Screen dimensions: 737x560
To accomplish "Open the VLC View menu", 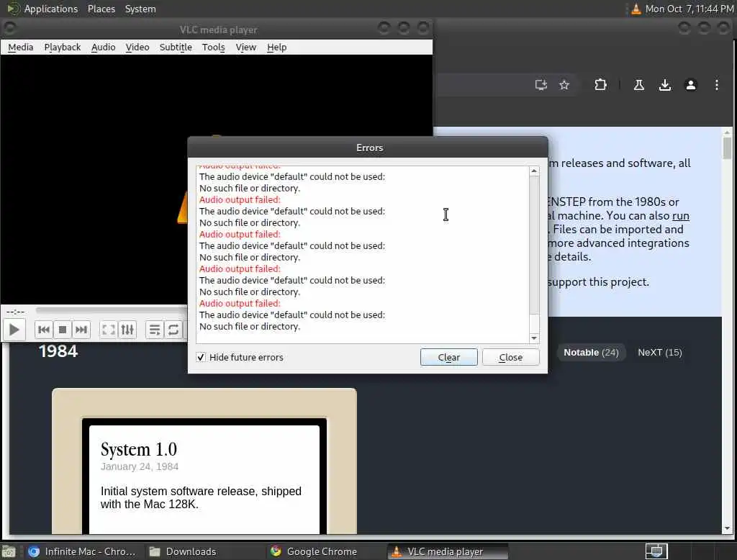I will 246,47.
